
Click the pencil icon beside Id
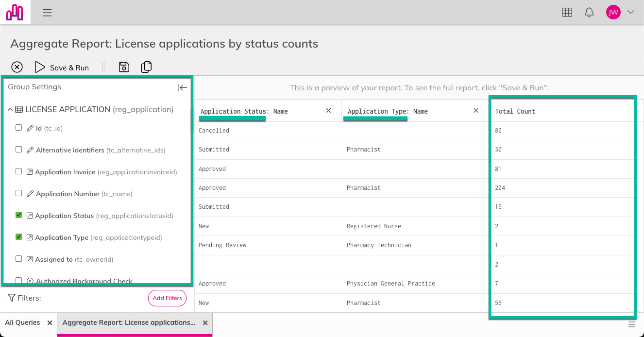[x=30, y=128]
